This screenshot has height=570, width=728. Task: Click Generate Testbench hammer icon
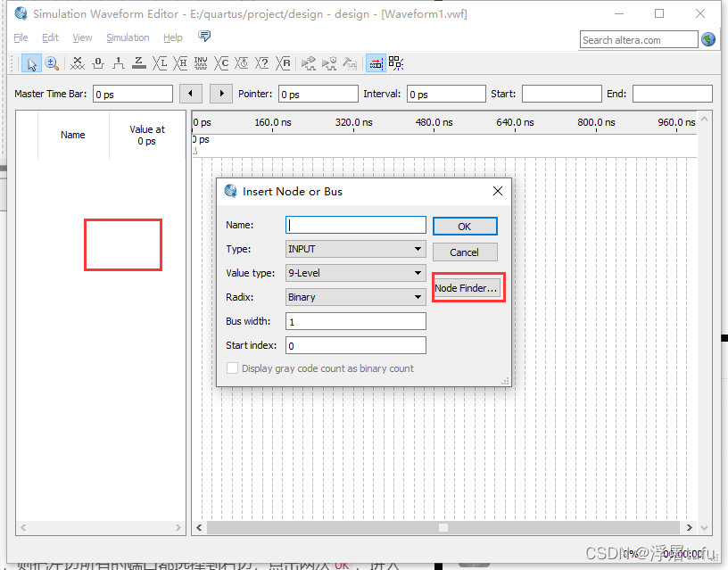(x=350, y=63)
